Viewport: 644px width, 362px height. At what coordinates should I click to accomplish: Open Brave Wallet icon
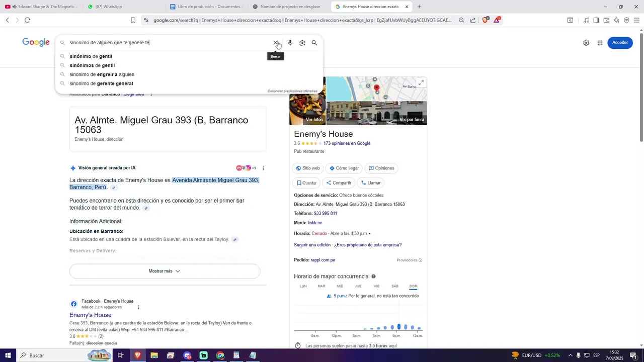tap(606, 20)
